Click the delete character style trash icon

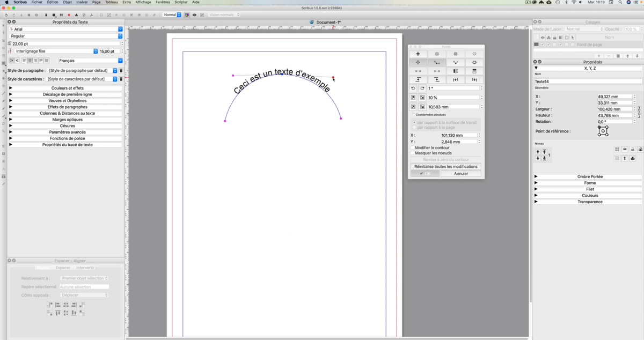coord(121,79)
